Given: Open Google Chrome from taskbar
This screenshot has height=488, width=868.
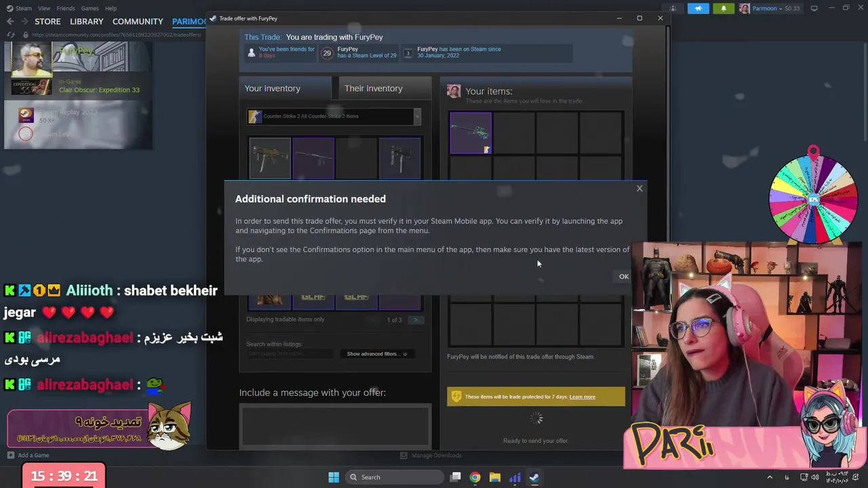Looking at the screenshot, I should point(475,477).
